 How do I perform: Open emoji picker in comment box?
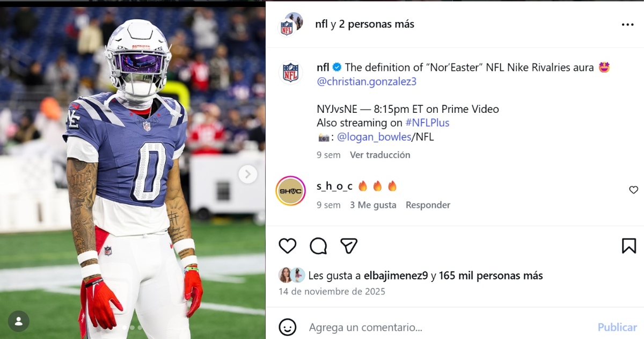tap(288, 327)
